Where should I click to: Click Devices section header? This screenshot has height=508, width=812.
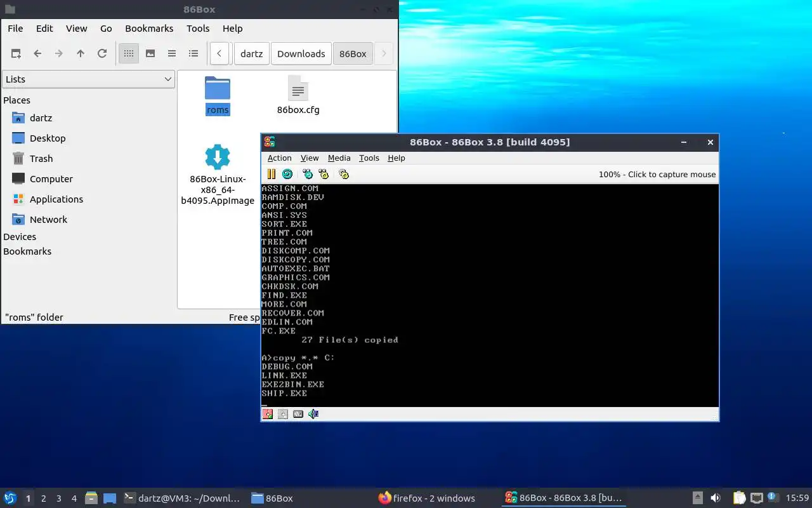[x=20, y=237]
